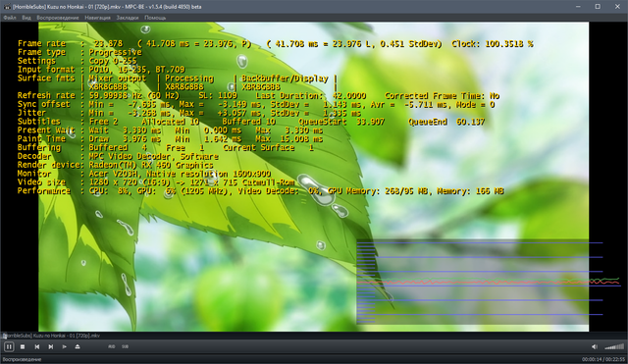Minimize the MPC-BE window
This screenshot has height=364, width=628.
tap(578, 7)
